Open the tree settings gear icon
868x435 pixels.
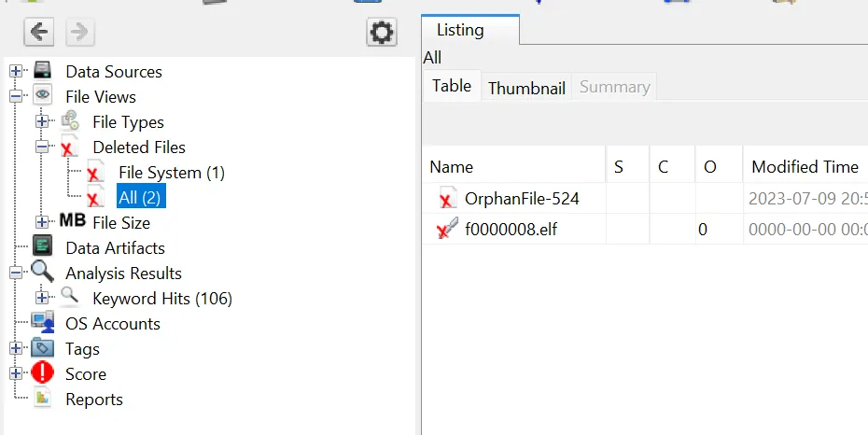pos(381,33)
